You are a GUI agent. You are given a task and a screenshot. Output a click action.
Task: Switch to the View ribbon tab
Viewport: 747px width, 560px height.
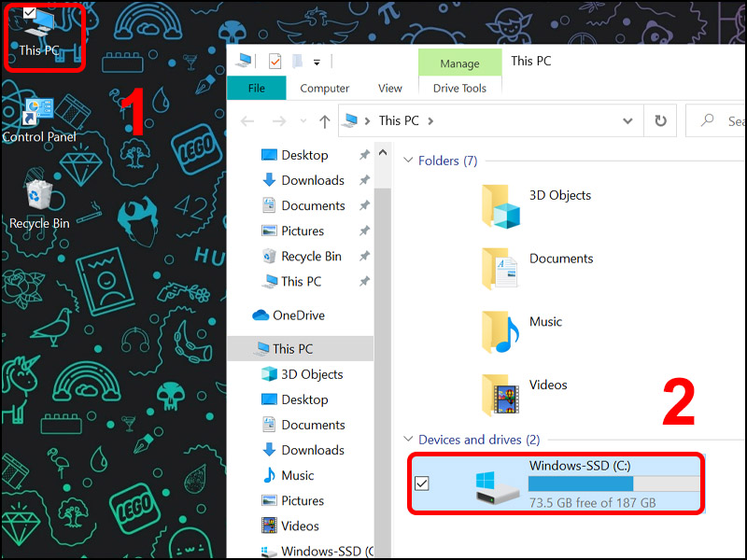pyautogui.click(x=389, y=89)
